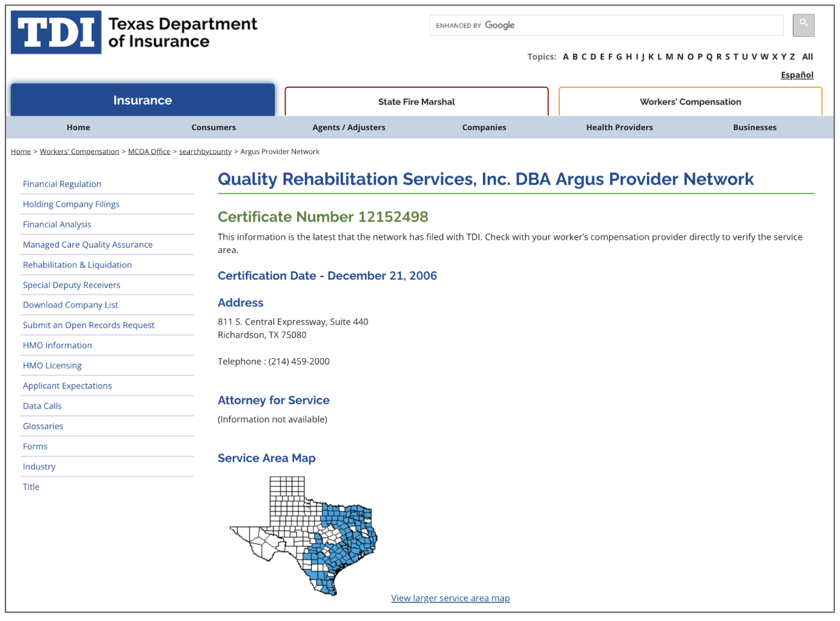Select Consumers in the navigation bar
Image resolution: width=840 pixels, height=621 pixels.
point(214,127)
